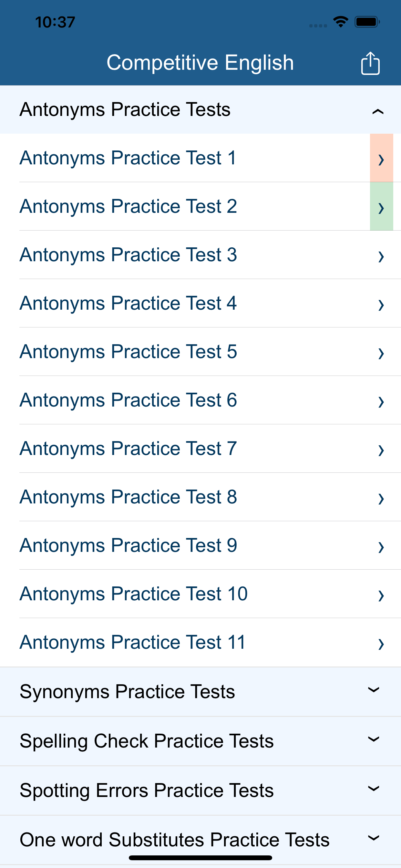Viewport: 401px width, 868px height.
Task: Select Antonyms Practice Test 2 label
Action: coord(128,206)
